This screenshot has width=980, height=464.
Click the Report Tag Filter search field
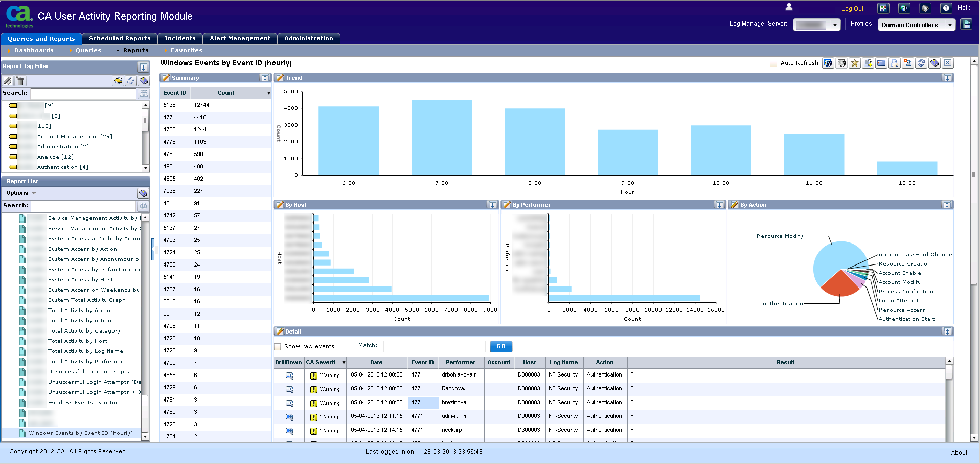point(83,93)
